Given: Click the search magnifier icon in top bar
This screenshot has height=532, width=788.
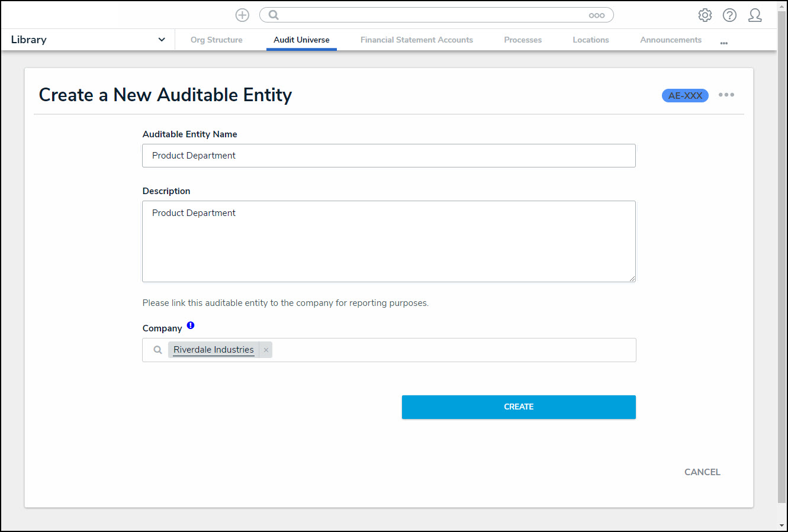Looking at the screenshot, I should [x=274, y=15].
